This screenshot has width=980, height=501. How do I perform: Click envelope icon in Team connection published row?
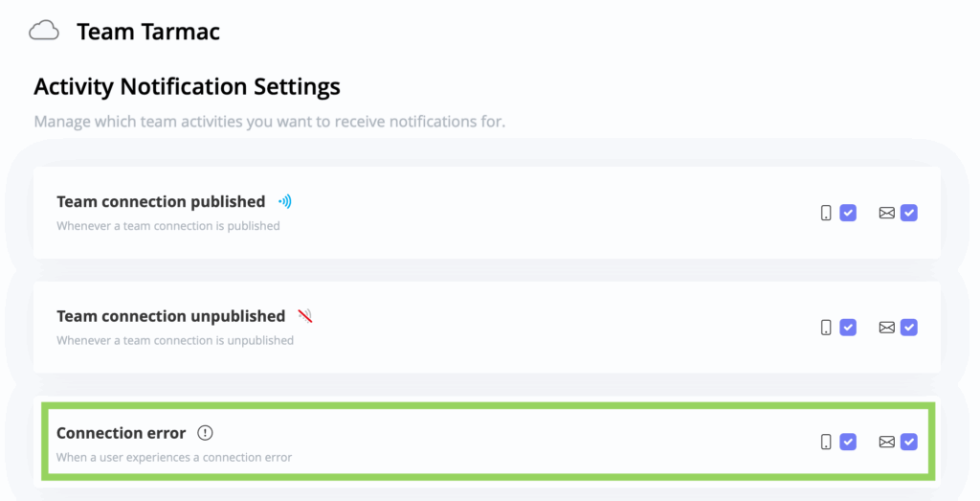(886, 213)
